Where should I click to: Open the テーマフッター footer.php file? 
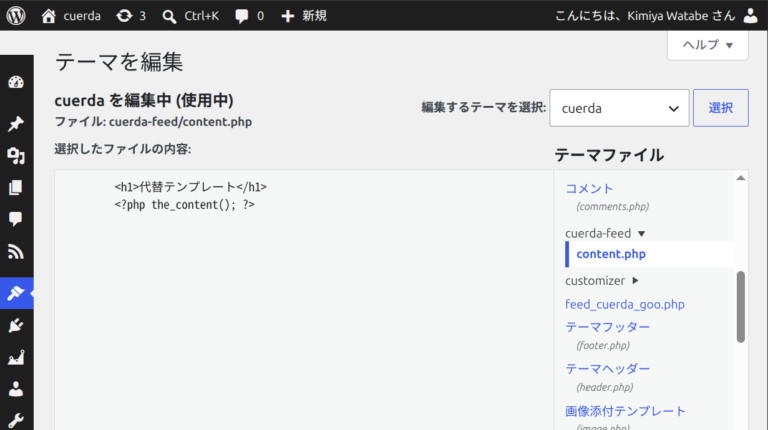pos(607,327)
